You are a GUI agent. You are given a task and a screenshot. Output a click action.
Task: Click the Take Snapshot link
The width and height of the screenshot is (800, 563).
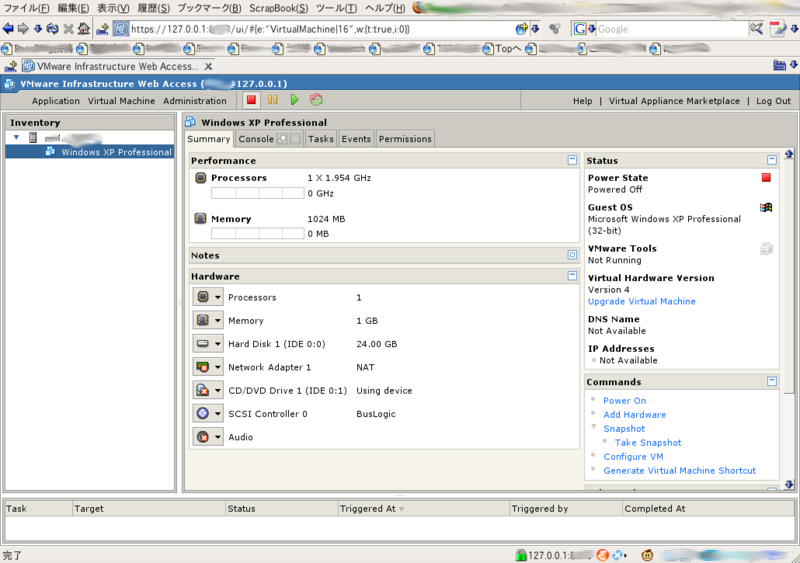click(648, 443)
